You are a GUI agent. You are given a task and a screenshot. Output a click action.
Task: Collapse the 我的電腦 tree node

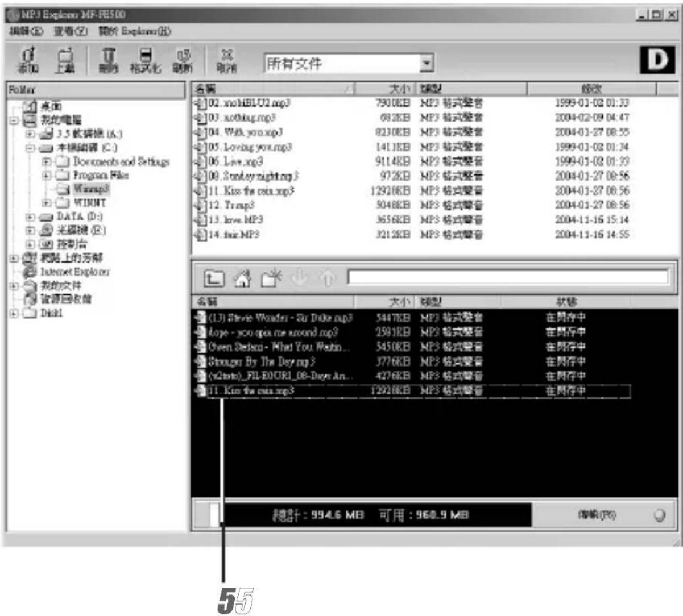coord(14,120)
